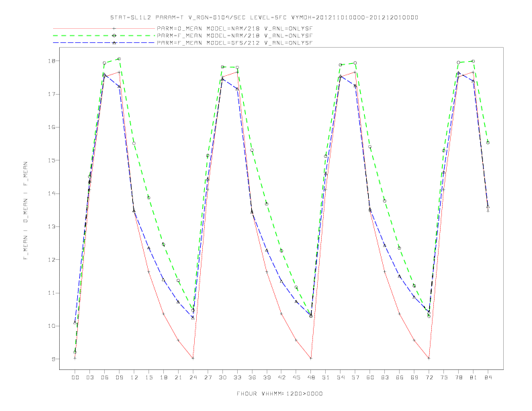Click x-axis tick label 24
This screenshot has height=411, width=532.
coord(193,377)
